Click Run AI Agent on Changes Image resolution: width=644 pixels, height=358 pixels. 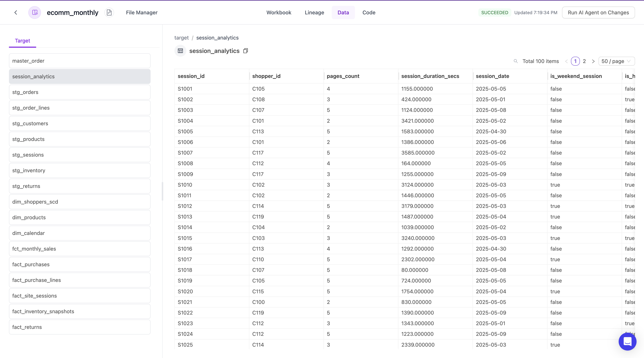(598, 12)
